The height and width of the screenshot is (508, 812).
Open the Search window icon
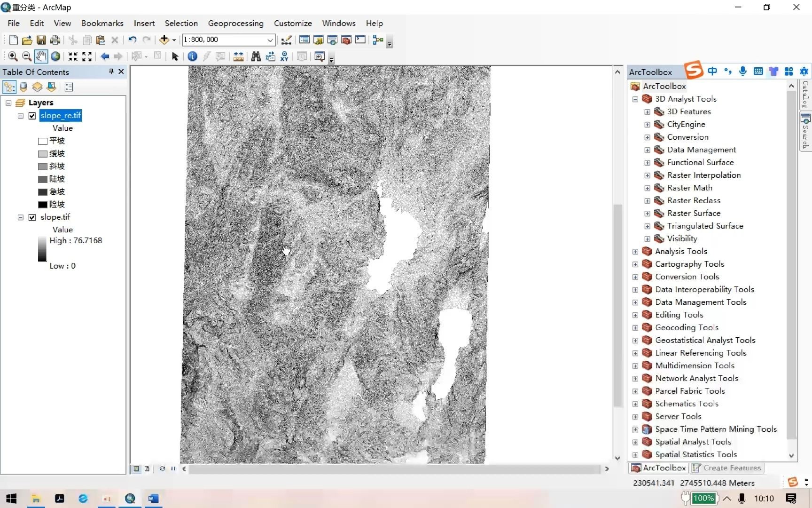click(x=332, y=40)
